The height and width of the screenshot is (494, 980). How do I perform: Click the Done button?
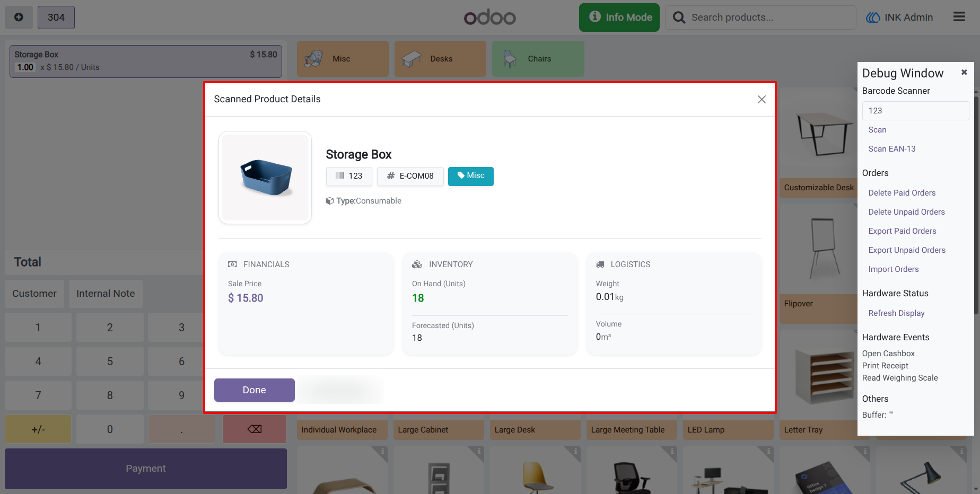tap(255, 390)
